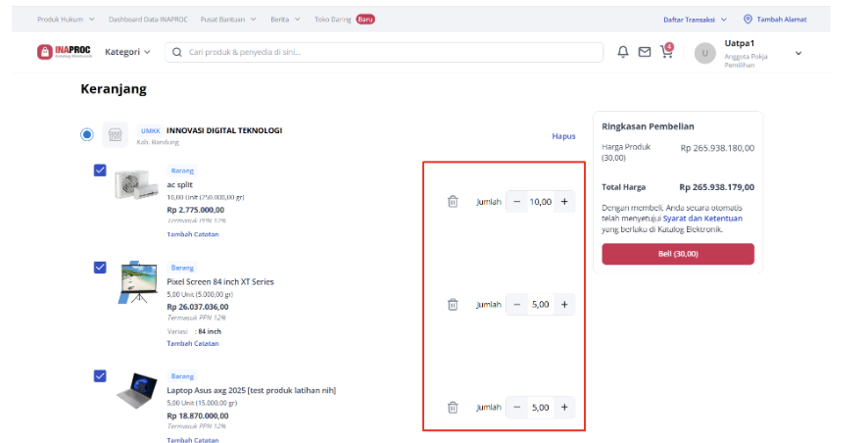This screenshot has height=443, width=868.
Task: Expand the Daftar Transaksi dropdown
Action: pyautogui.click(x=695, y=20)
